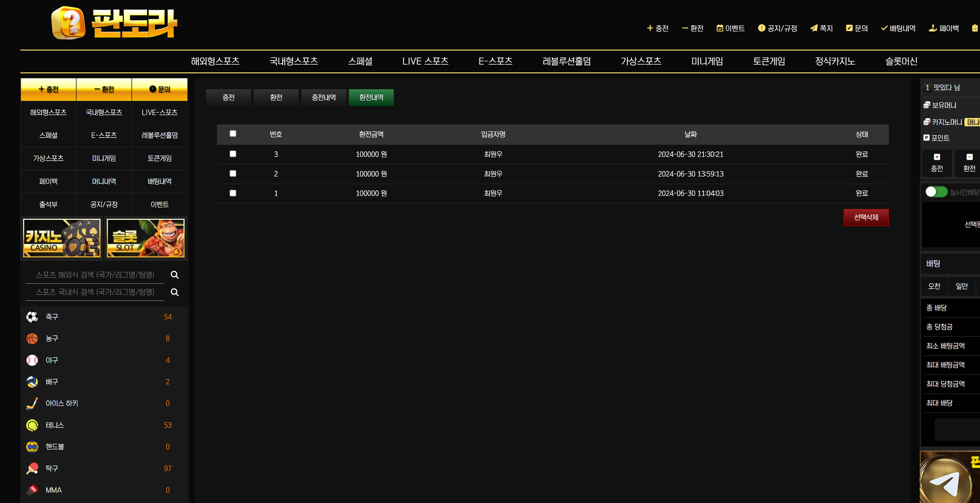This screenshot has height=503, width=980.
Task: Click the plus 충전 icon in right panel
Action: click(937, 157)
